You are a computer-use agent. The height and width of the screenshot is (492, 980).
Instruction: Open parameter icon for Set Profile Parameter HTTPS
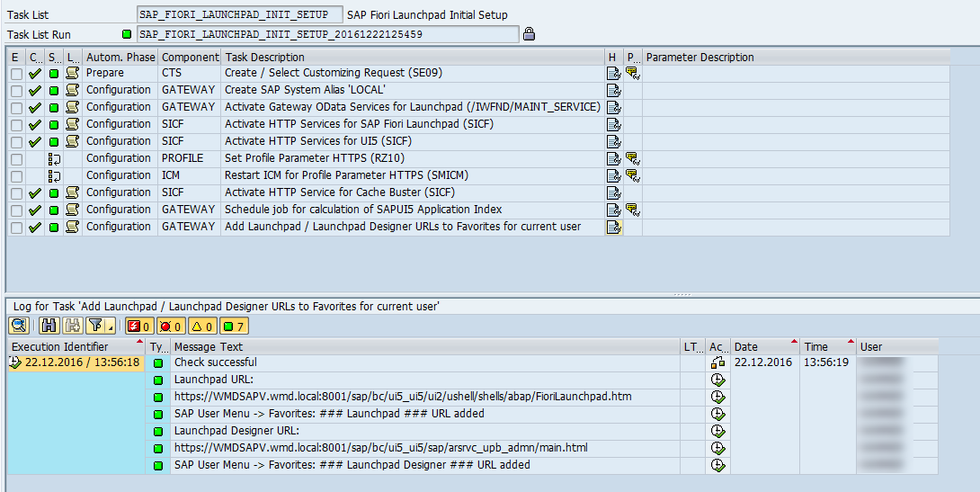(632, 158)
